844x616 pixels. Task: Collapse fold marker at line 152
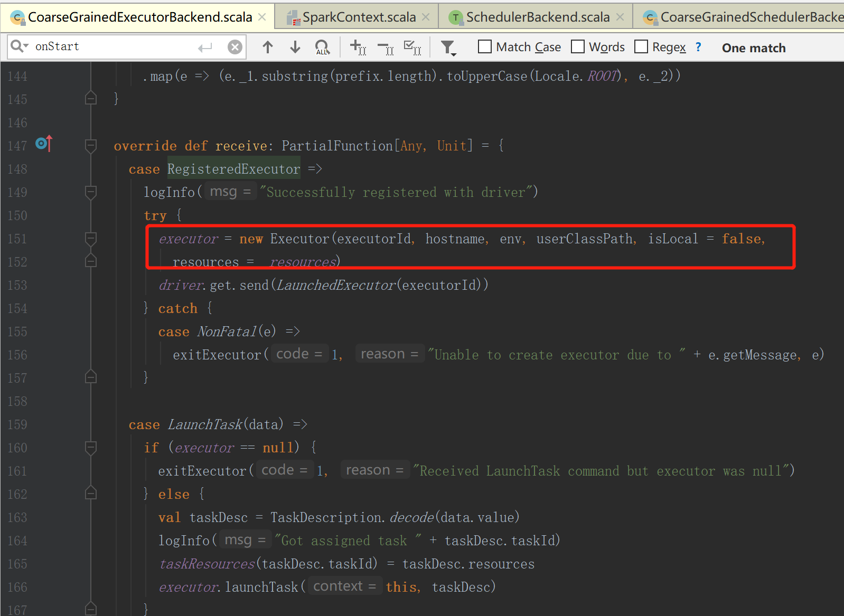point(91,261)
